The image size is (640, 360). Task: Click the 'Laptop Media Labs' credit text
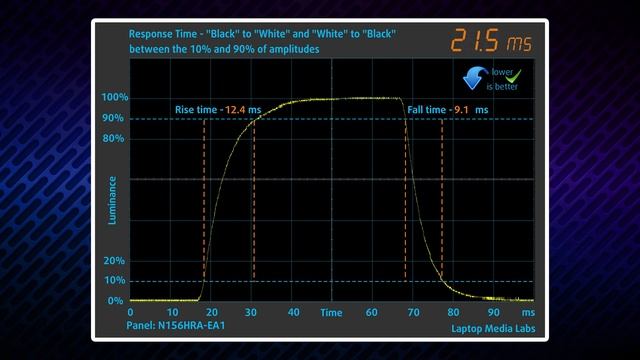pos(493,329)
